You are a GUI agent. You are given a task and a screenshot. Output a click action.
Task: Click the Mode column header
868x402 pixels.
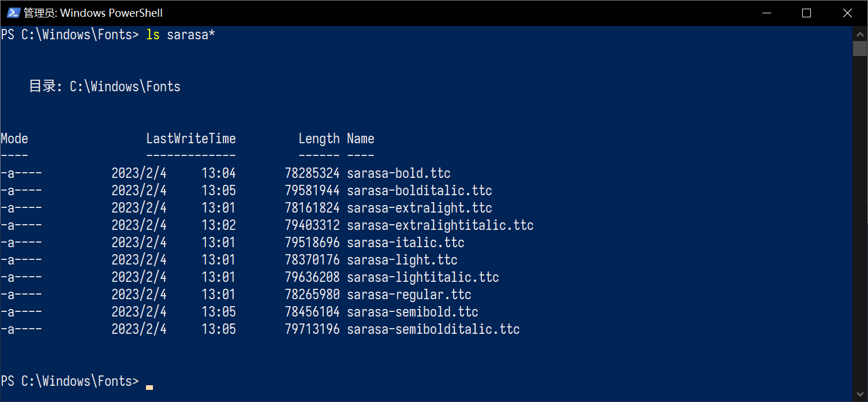pos(14,138)
